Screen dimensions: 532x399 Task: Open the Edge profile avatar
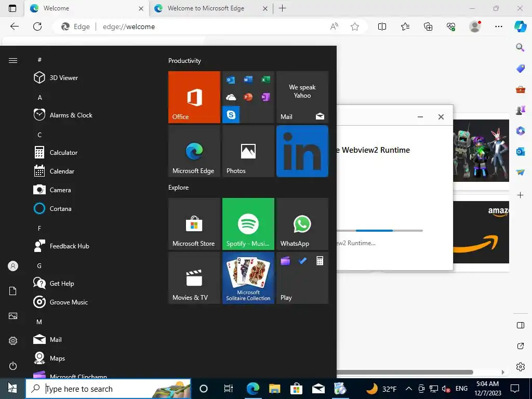pyautogui.click(x=475, y=26)
